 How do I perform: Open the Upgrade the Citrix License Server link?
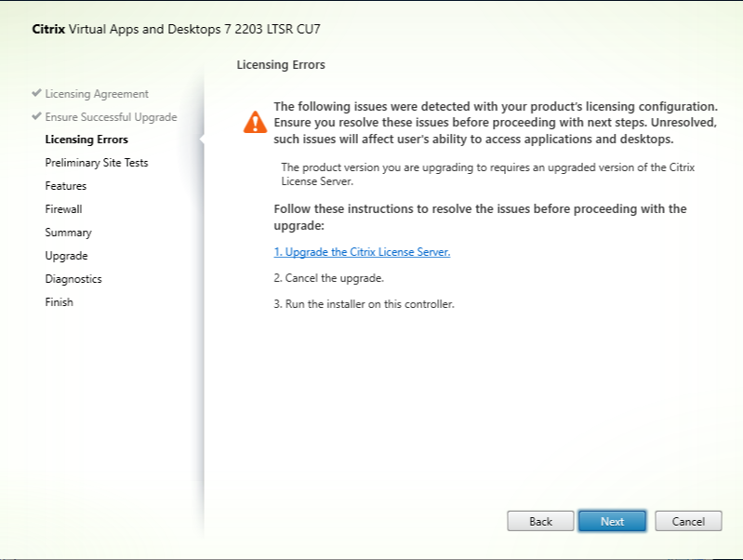362,252
